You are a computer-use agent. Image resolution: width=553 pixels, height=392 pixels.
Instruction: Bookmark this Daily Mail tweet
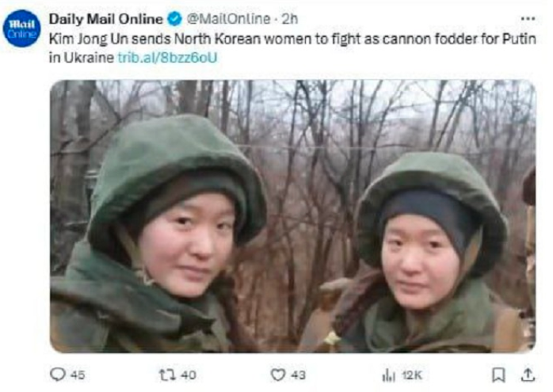coord(498,375)
